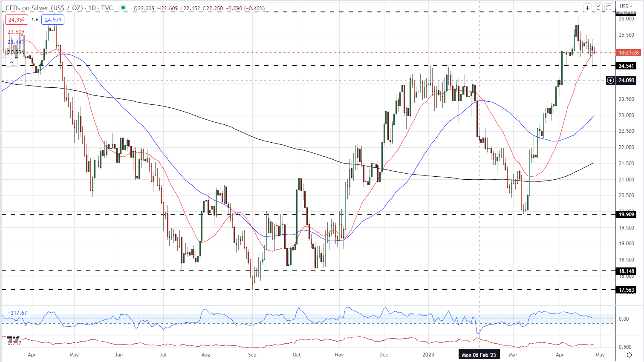Click the 26.000 price scale label
Screen dimensions: 644x362
(627, 19)
